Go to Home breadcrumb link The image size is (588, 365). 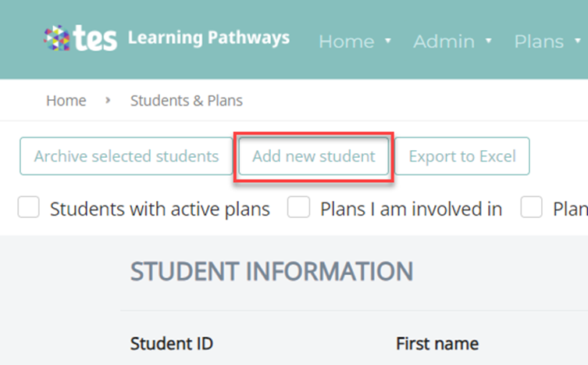click(x=66, y=101)
